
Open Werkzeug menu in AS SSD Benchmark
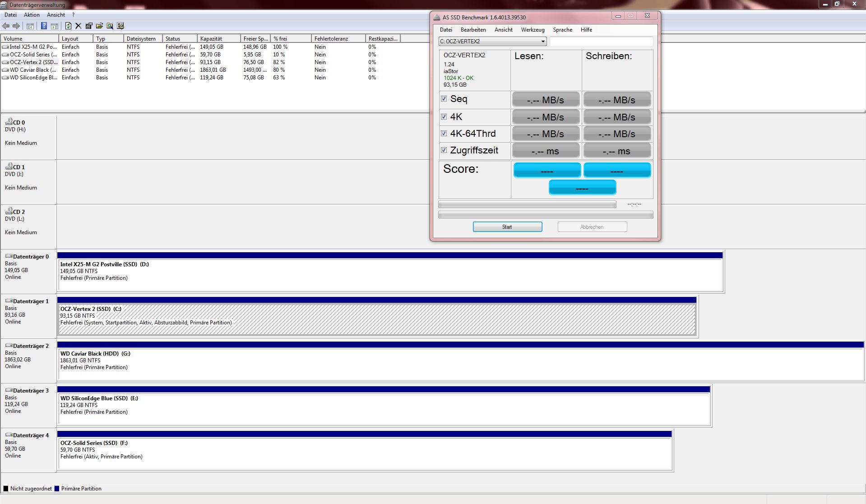pyautogui.click(x=533, y=30)
